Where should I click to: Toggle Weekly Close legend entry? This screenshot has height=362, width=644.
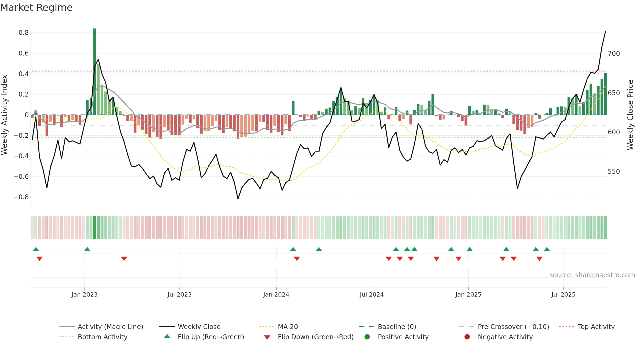[190, 327]
